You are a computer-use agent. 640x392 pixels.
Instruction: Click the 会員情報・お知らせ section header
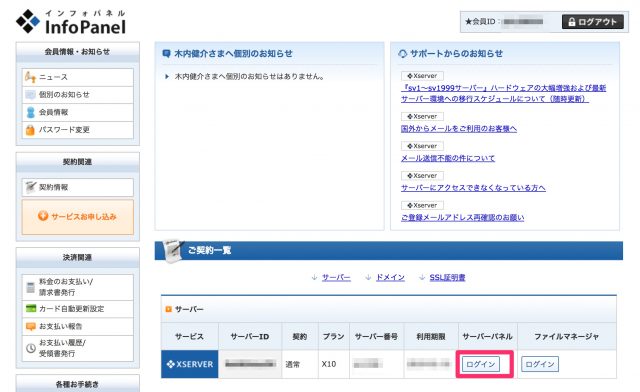(x=78, y=52)
